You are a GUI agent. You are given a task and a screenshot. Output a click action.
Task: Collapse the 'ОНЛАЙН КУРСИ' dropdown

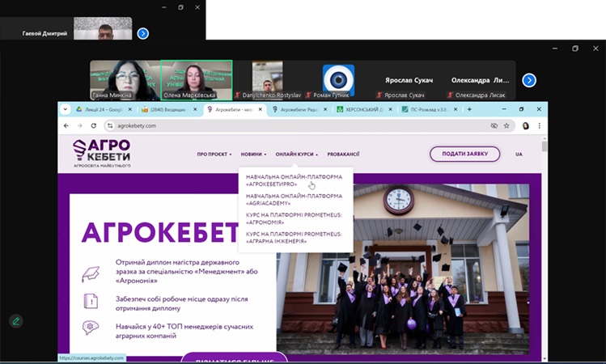click(x=296, y=154)
